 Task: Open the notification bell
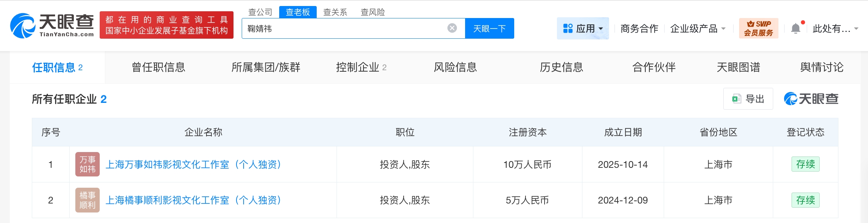coord(795,29)
